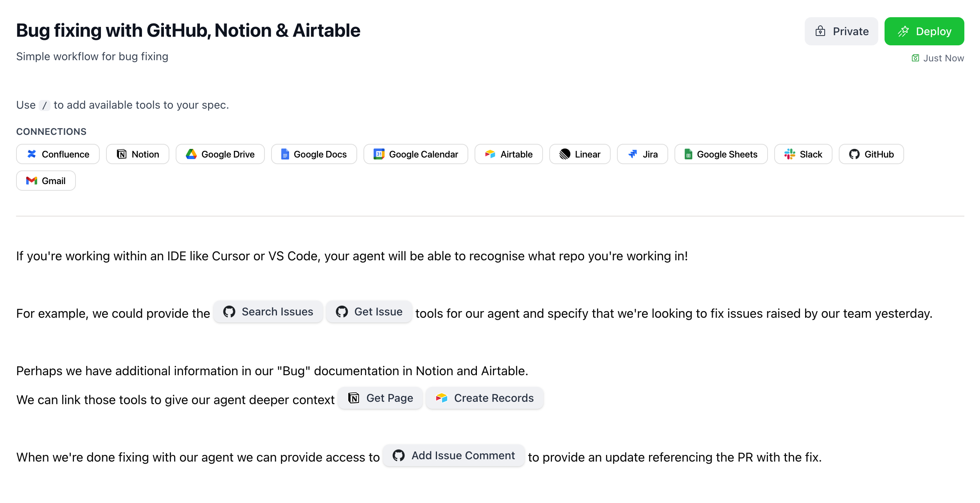Click the Google Calendar icon
The width and height of the screenshot is (980, 503).
click(379, 154)
